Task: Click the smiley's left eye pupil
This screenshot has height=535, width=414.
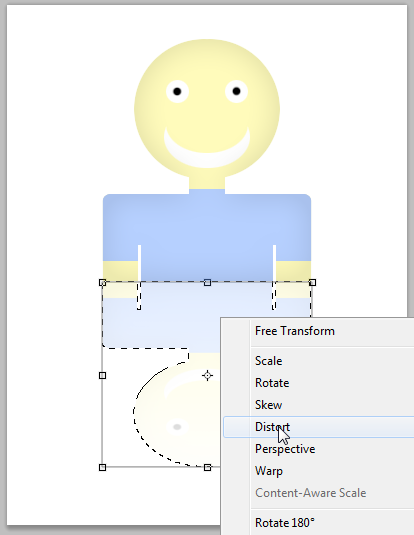Action: tap(177, 91)
